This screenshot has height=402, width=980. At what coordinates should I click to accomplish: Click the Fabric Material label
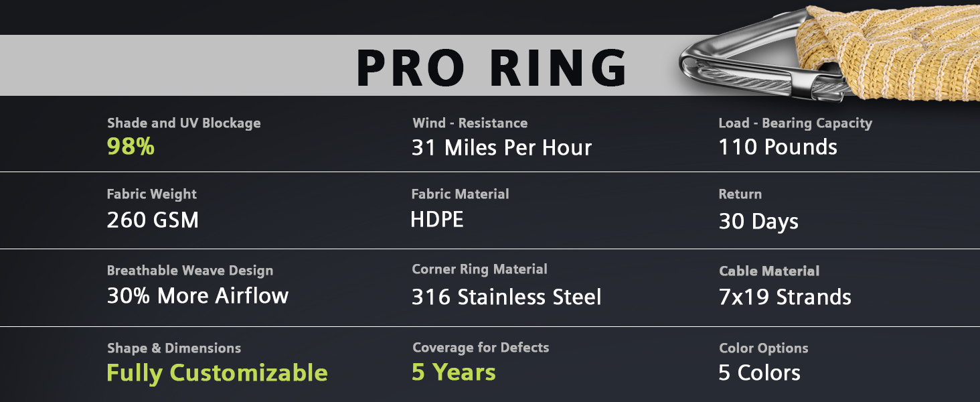coord(460,194)
